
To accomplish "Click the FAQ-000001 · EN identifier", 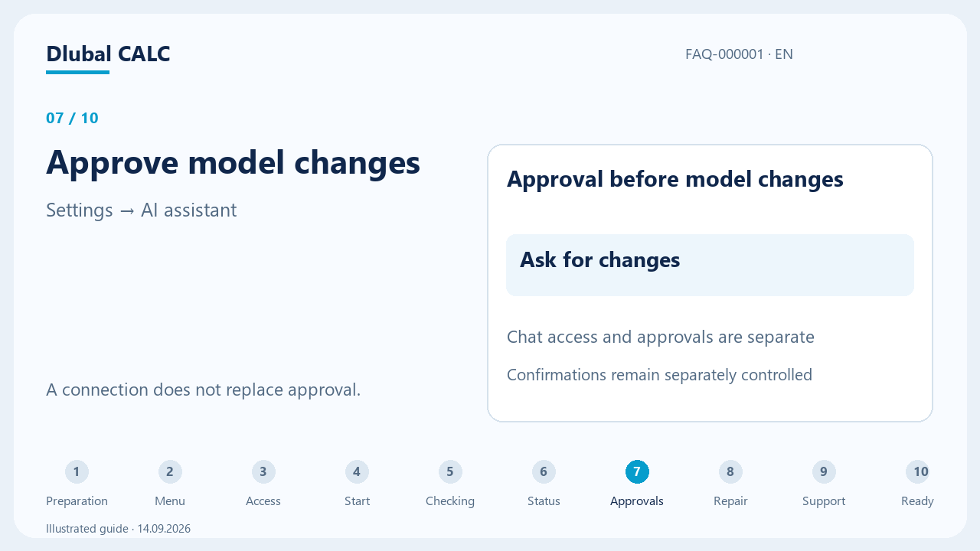I will (739, 54).
